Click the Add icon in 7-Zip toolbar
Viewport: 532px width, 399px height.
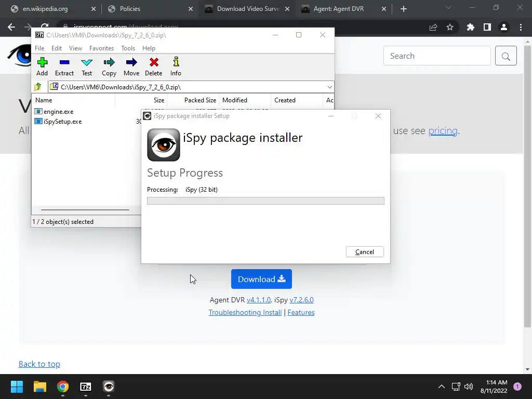pyautogui.click(x=42, y=66)
